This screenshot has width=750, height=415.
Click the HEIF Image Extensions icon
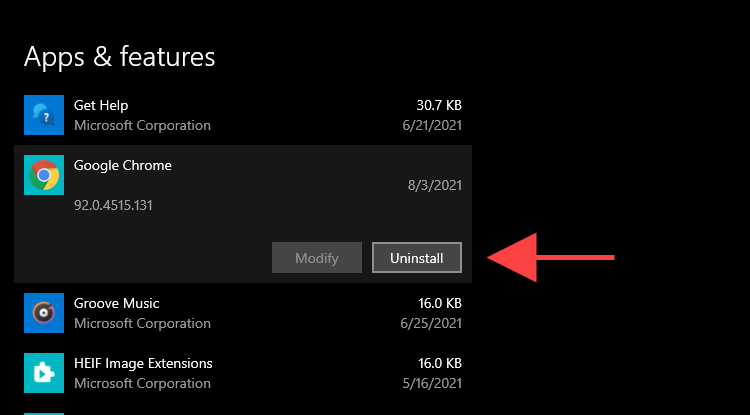pos(43,373)
